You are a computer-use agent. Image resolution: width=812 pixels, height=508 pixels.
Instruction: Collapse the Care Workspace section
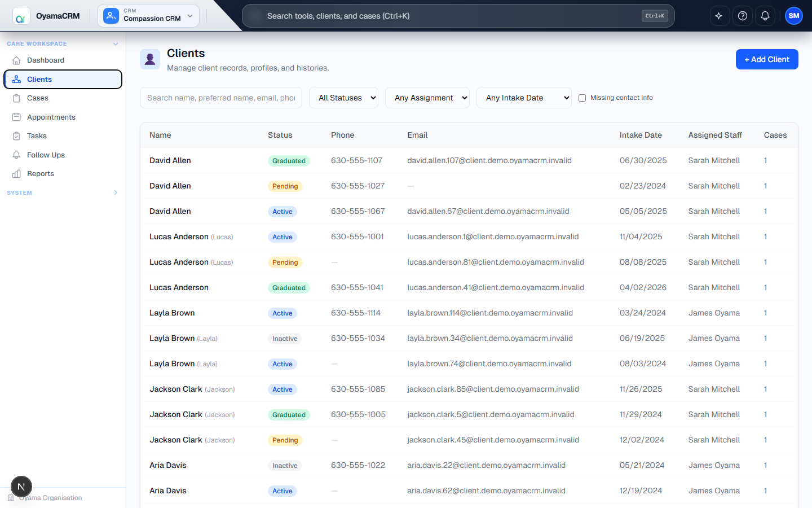point(116,43)
